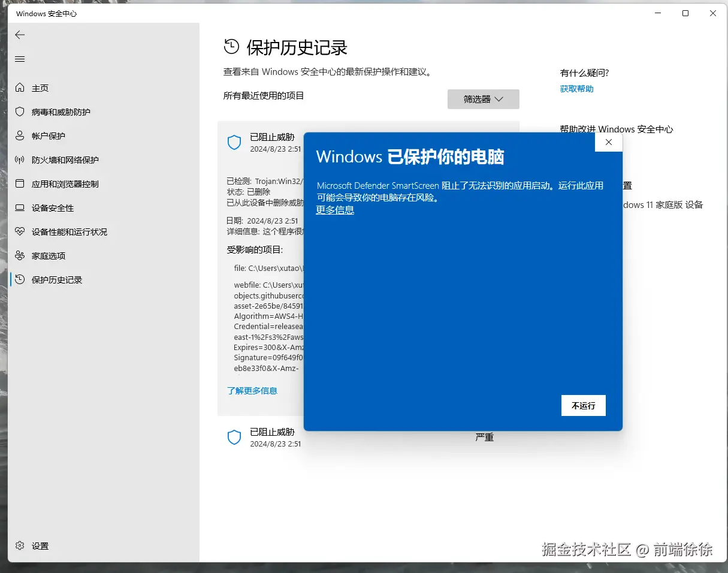This screenshot has height=573, width=728.
Task: Click the wireless icon for 防火墙和网络保护
Action: click(20, 160)
